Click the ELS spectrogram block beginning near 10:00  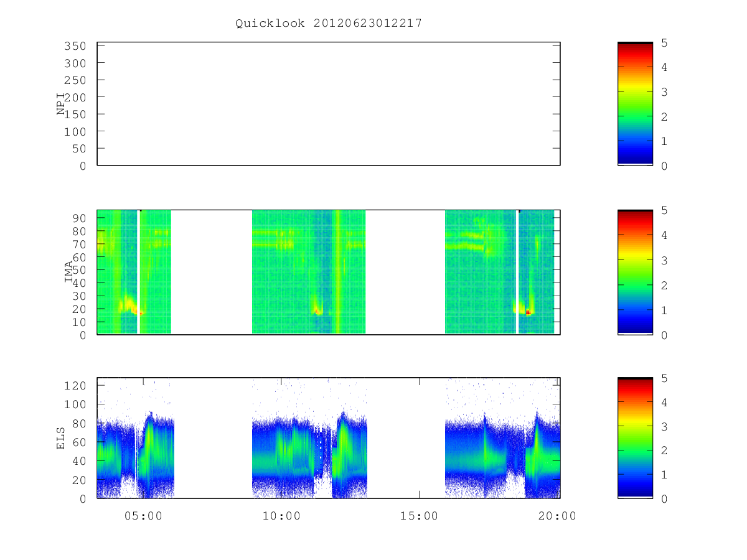[309, 454]
